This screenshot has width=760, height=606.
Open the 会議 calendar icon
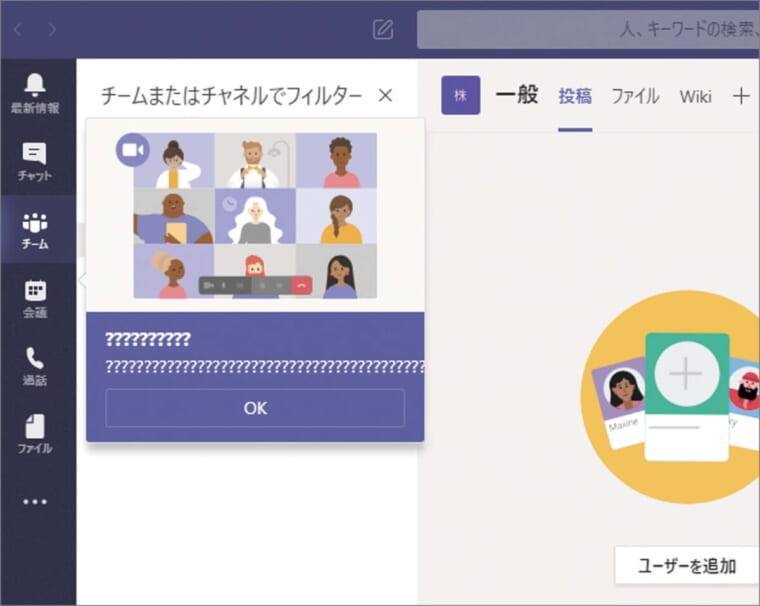click(35, 298)
